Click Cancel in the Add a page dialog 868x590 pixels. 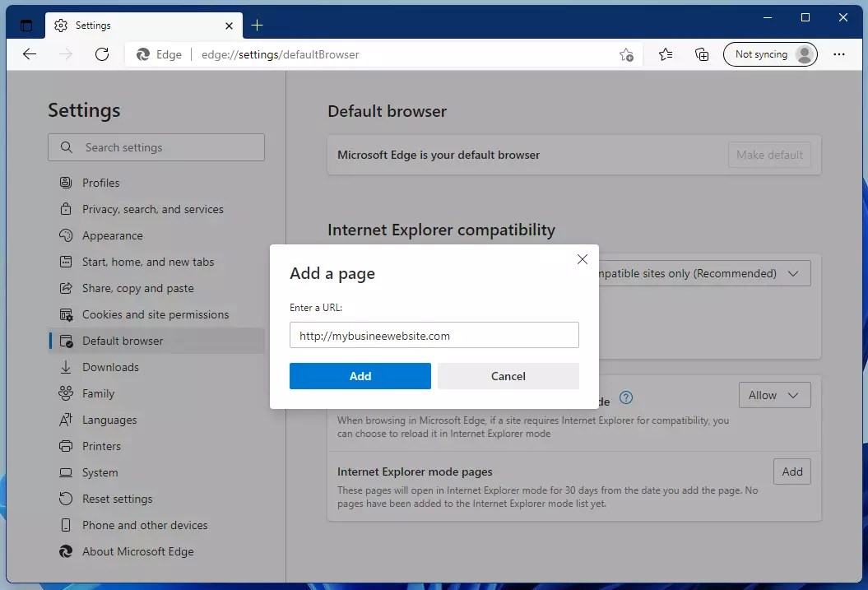pos(508,376)
